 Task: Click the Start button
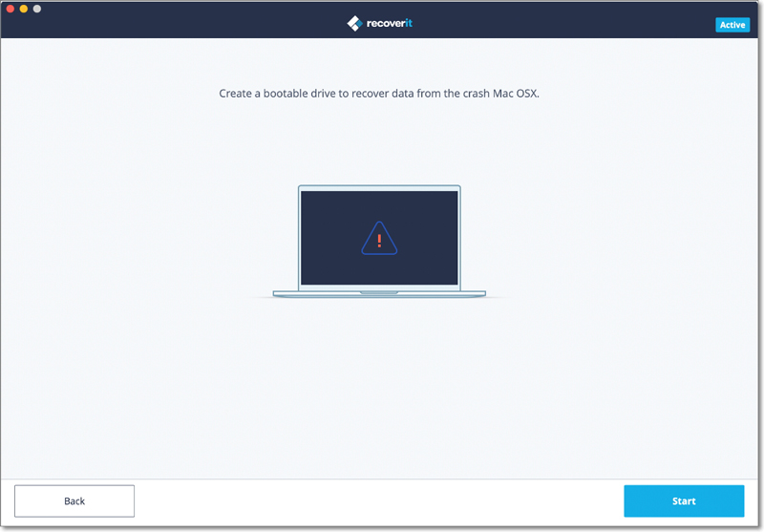pos(684,500)
